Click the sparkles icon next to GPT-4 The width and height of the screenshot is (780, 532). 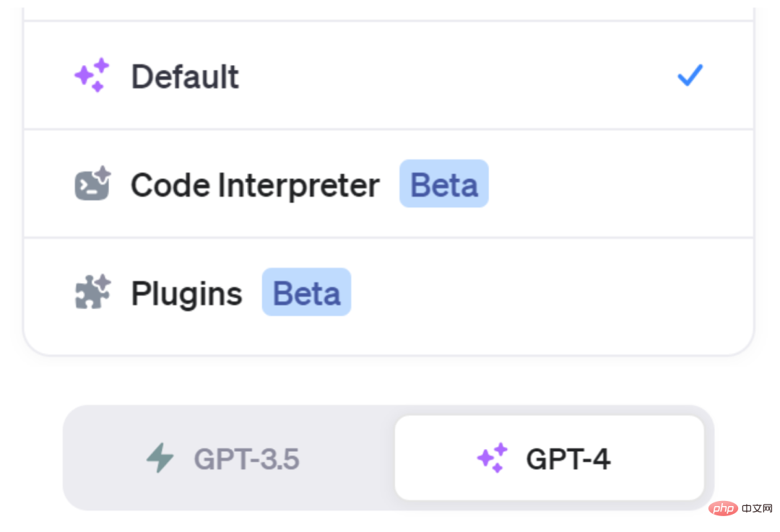tap(492, 458)
